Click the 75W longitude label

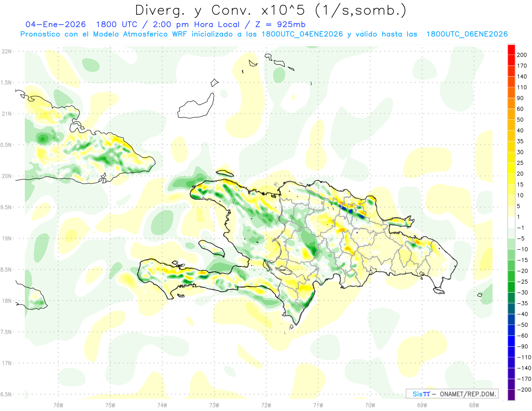coord(110,405)
